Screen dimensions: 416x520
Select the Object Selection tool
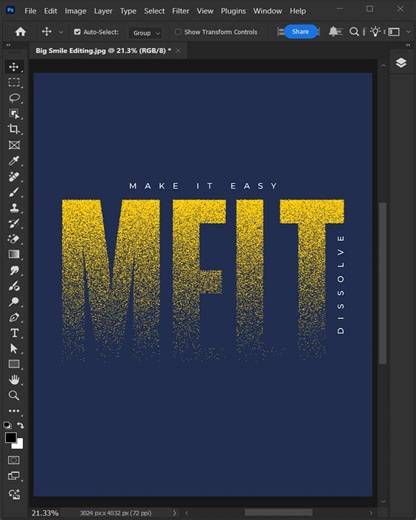(14, 114)
